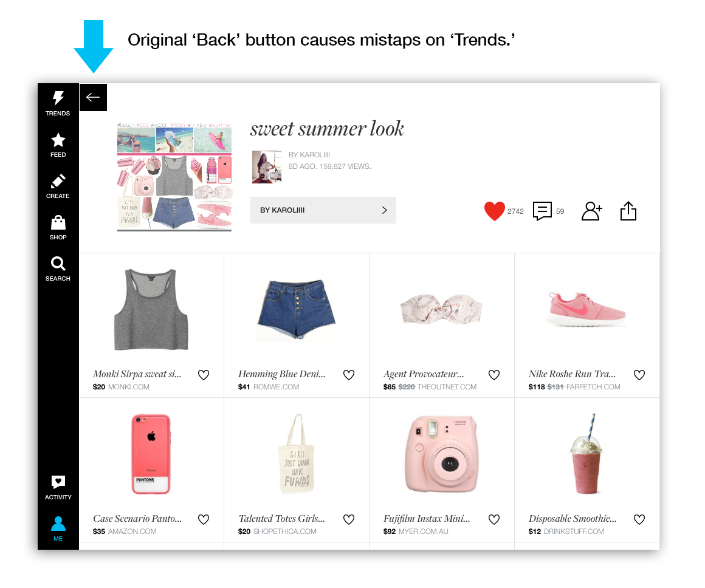Click the Nike Roshe Run Tra... title

point(573,374)
